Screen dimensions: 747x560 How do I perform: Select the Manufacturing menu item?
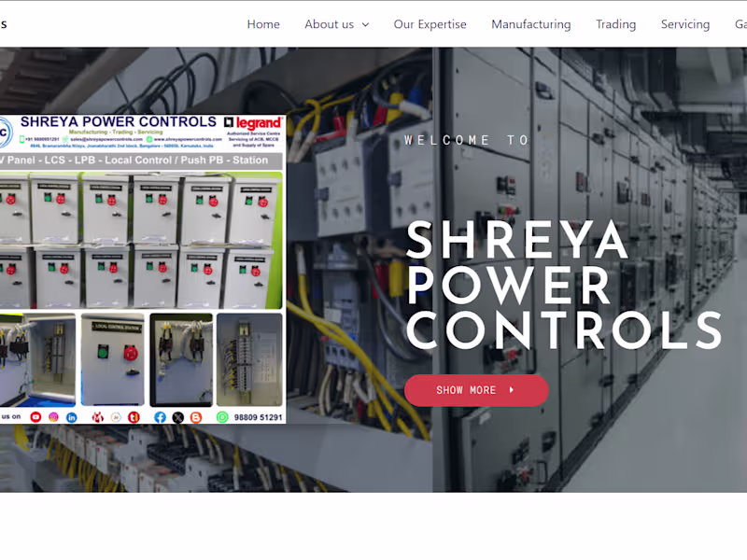pos(531,24)
